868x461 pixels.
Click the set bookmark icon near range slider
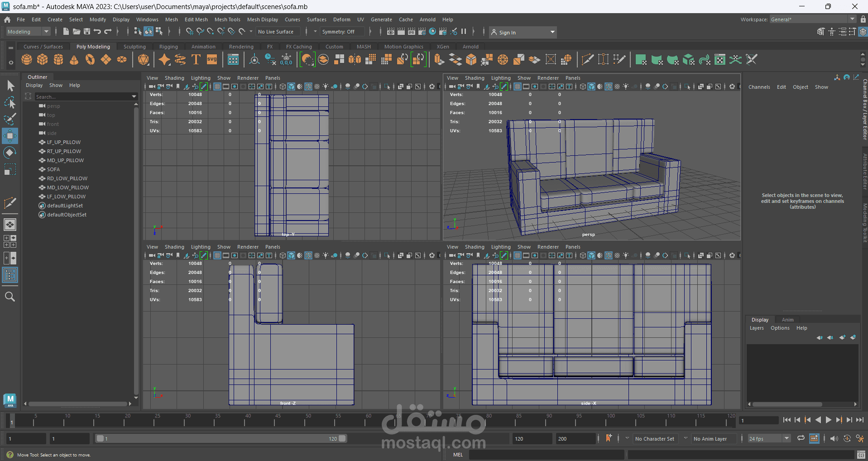pos(609,438)
